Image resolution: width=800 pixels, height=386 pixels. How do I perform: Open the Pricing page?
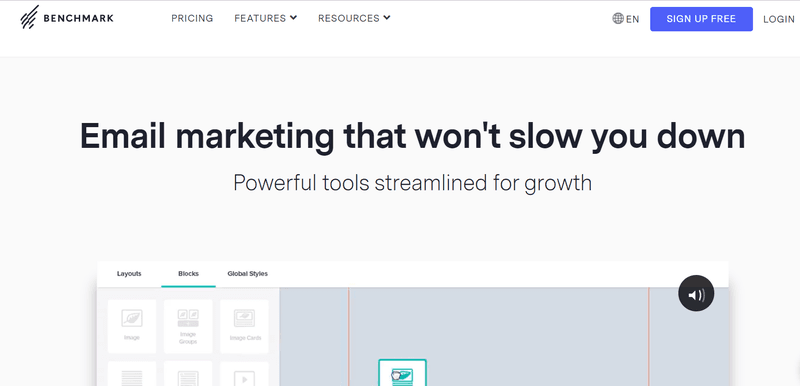pyautogui.click(x=192, y=18)
